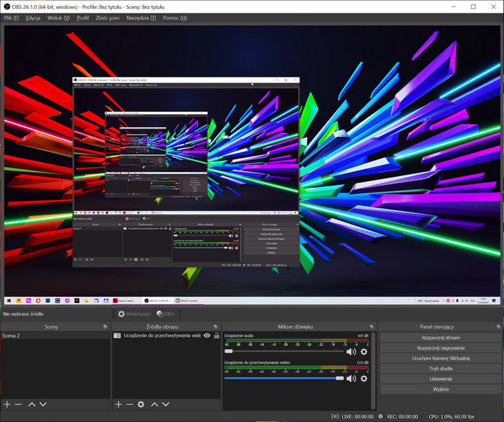Click the Mikser dźwięku panel title
This screenshot has width=504, height=422.
click(295, 326)
